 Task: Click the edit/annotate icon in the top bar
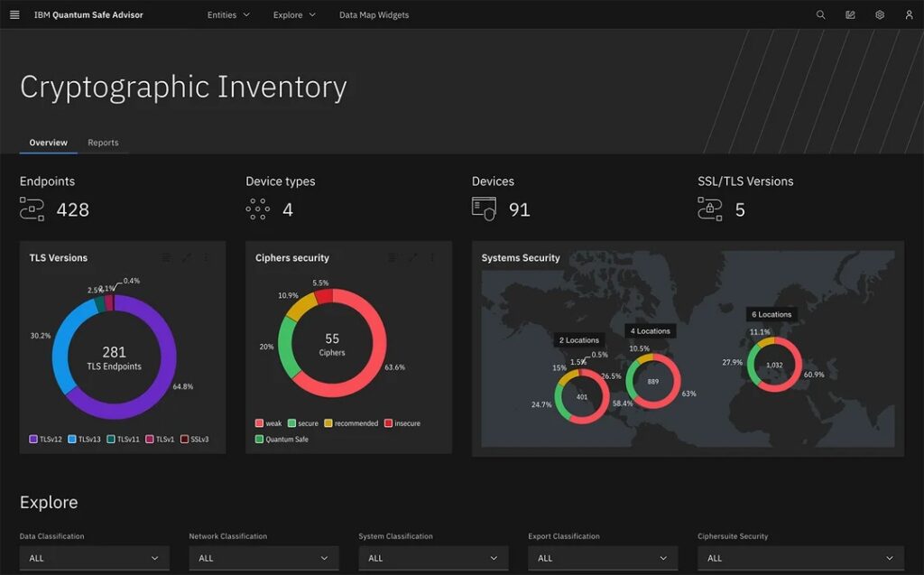pos(849,14)
